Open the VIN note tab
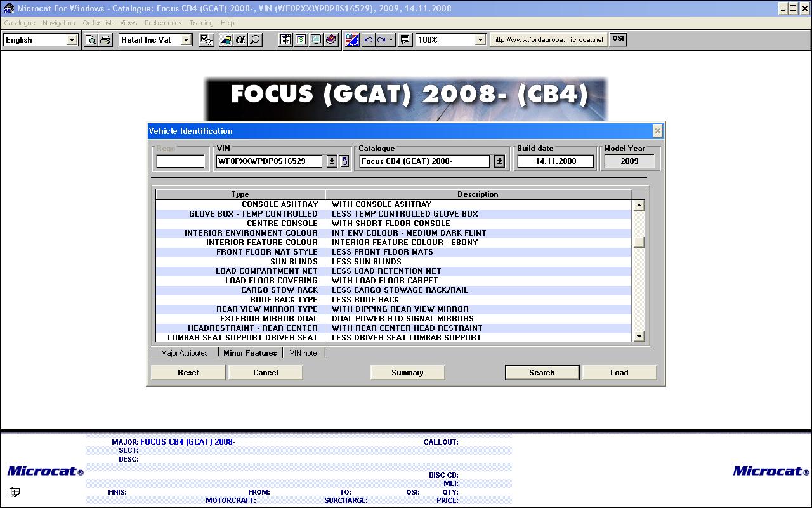812x508 pixels. click(x=303, y=353)
